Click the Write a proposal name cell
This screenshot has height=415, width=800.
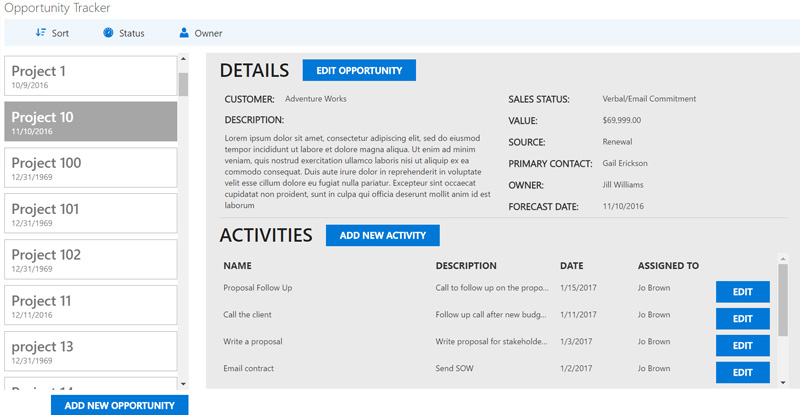pos(253,341)
